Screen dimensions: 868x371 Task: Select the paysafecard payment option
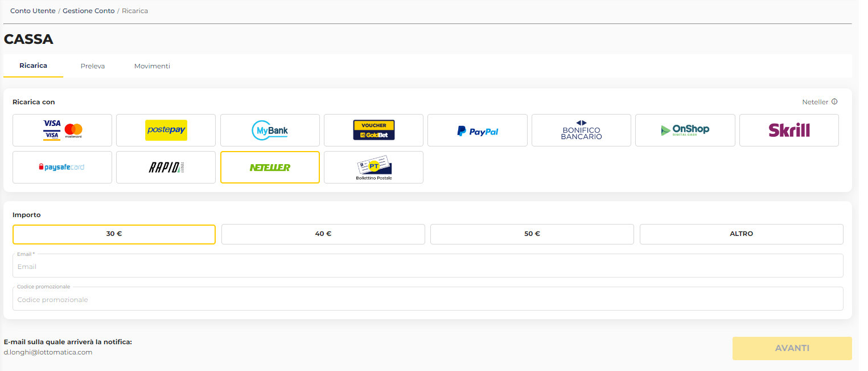pos(61,167)
